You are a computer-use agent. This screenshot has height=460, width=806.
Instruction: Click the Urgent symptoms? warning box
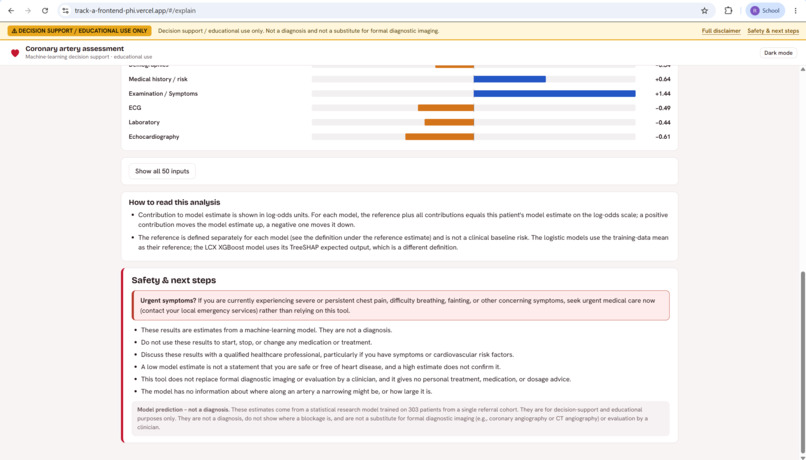tap(401, 305)
